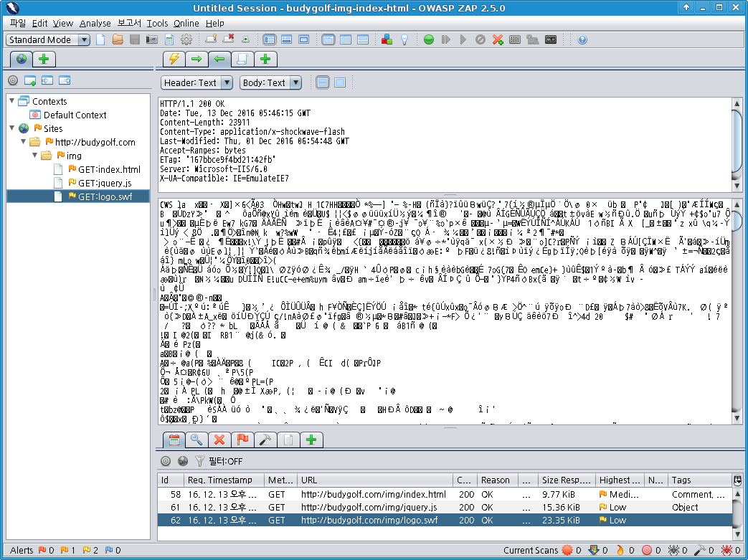Screen dimensions: 748x560
Task: Click the New Session toolbar icon
Action: [x=100, y=39]
